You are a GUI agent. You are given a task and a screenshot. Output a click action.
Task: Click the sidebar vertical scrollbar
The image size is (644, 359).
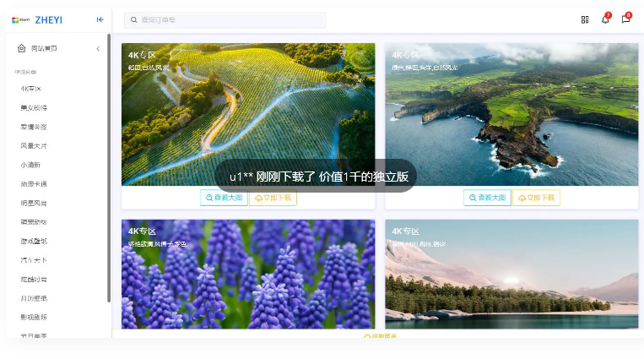[109, 169]
